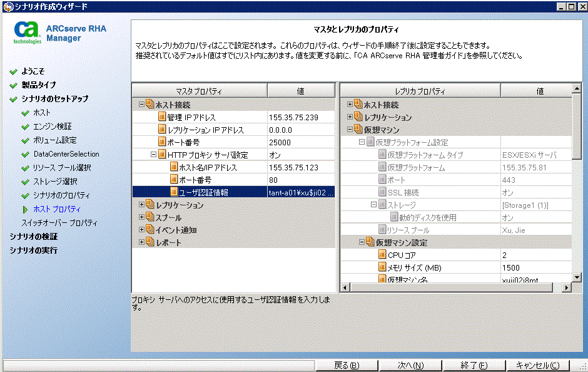Screen dimensions: 588x372
Task: Click the マスタ プロパティ column header
Action: point(200,91)
